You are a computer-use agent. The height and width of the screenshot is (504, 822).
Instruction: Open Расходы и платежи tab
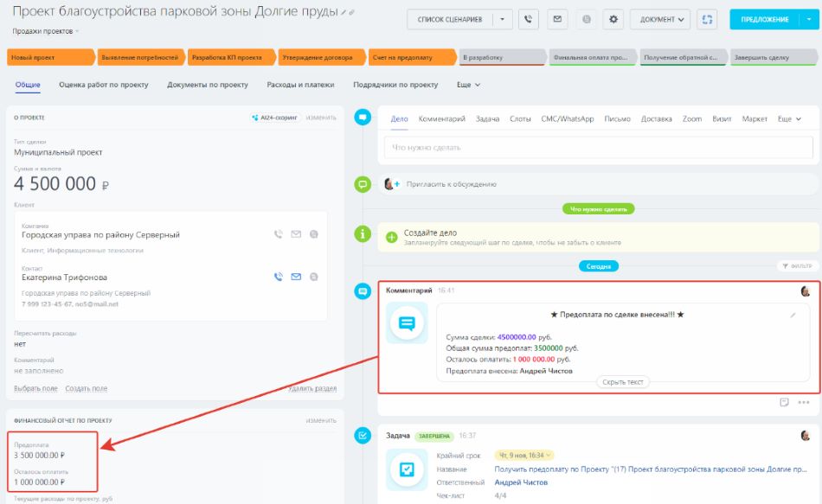pos(300,85)
